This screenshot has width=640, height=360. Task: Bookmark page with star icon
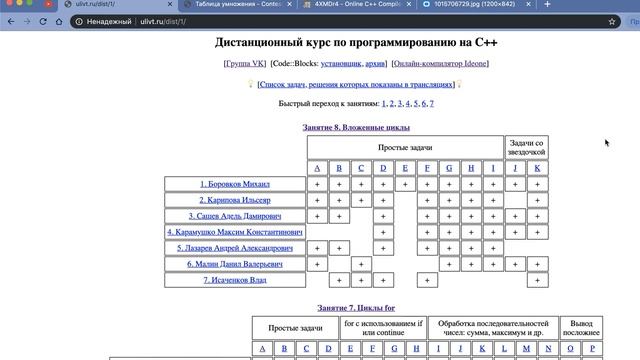pos(611,22)
